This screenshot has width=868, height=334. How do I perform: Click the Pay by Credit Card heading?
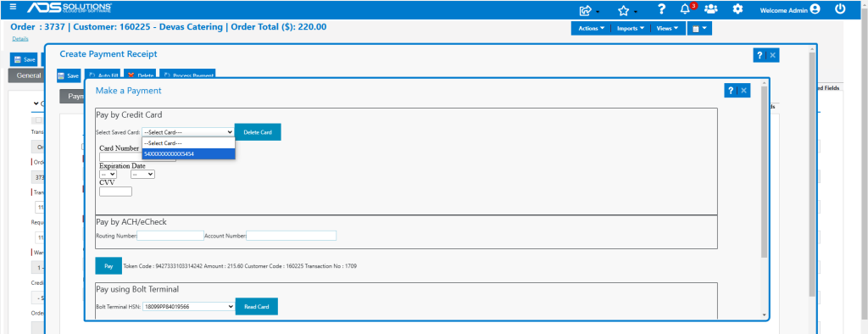click(x=129, y=115)
